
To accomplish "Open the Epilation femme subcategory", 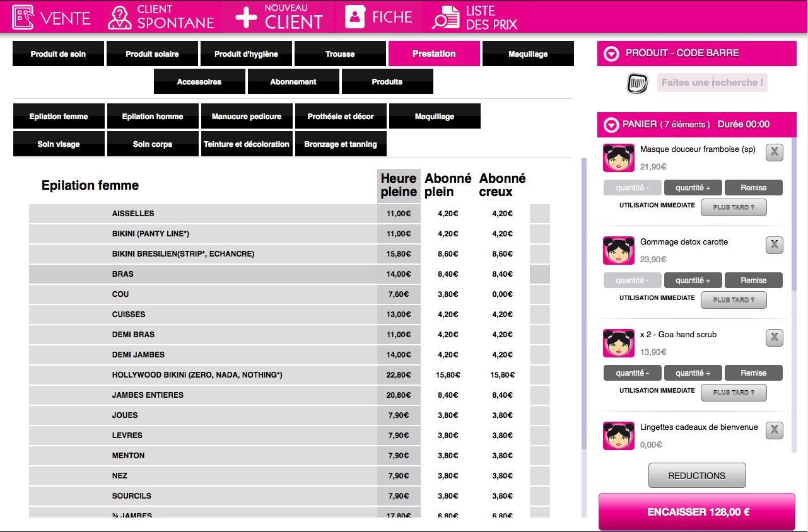I will [x=59, y=116].
